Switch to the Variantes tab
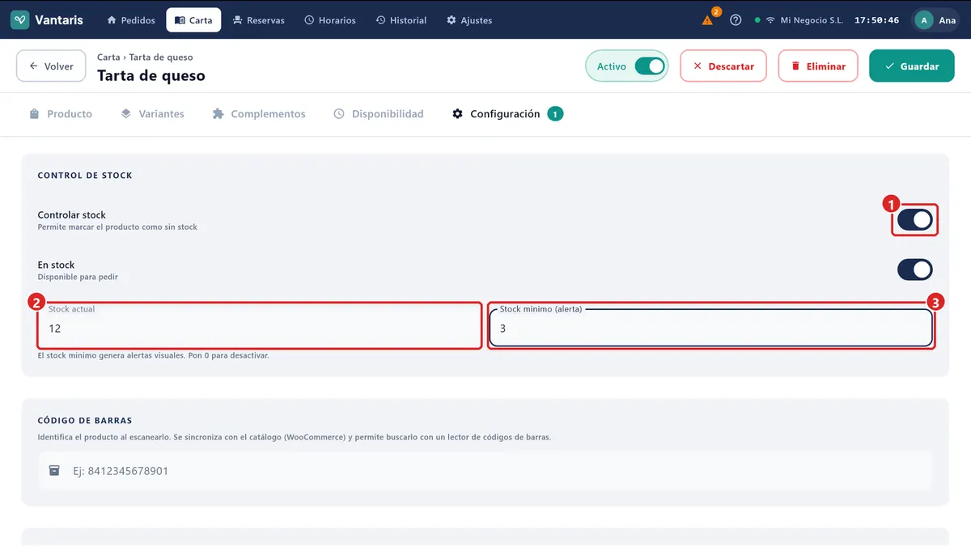The height and width of the screenshot is (560, 971). (x=153, y=114)
